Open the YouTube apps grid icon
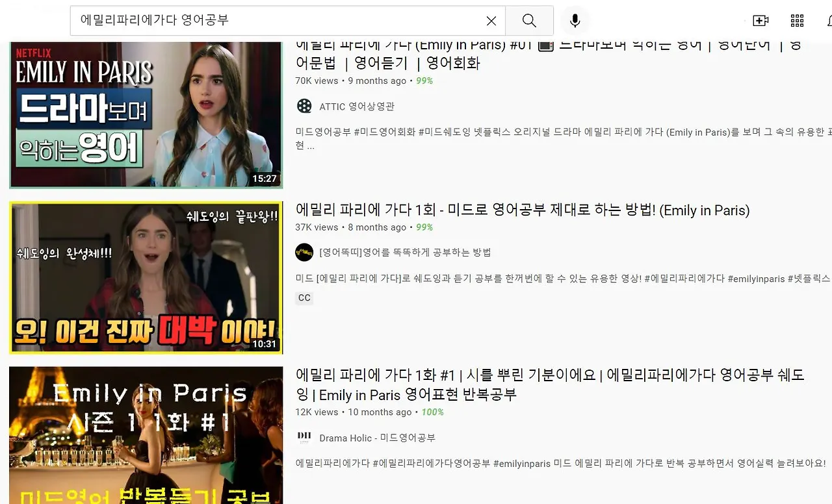Image resolution: width=832 pixels, height=504 pixels. (797, 20)
